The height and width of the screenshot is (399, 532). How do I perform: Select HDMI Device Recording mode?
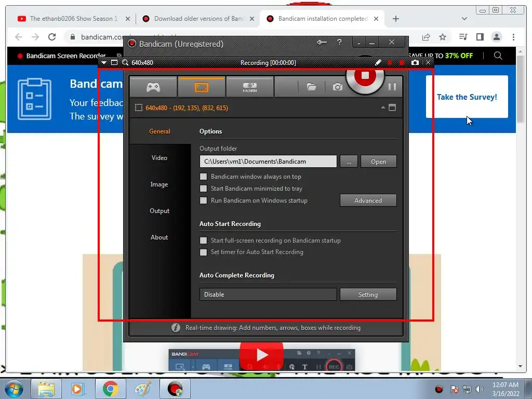click(x=250, y=87)
